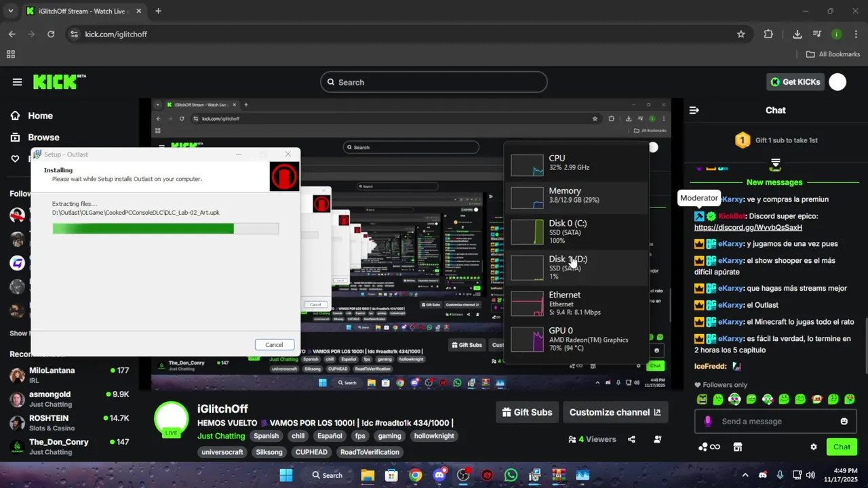Image resolution: width=868 pixels, height=488 pixels.
Task: Select the fps tag
Action: 360,436
